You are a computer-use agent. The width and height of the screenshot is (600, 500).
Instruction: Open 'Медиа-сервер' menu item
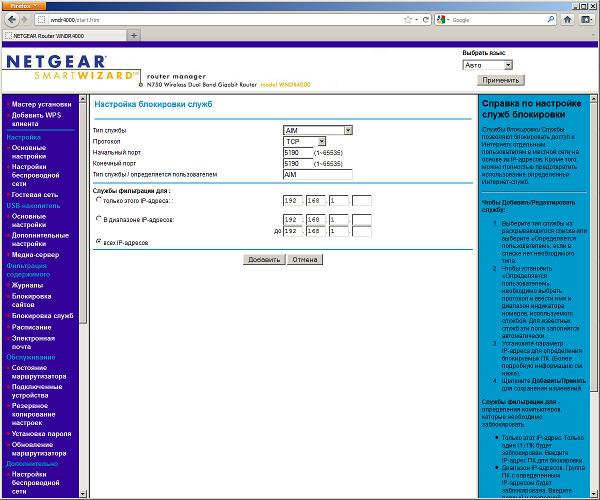(x=35, y=255)
